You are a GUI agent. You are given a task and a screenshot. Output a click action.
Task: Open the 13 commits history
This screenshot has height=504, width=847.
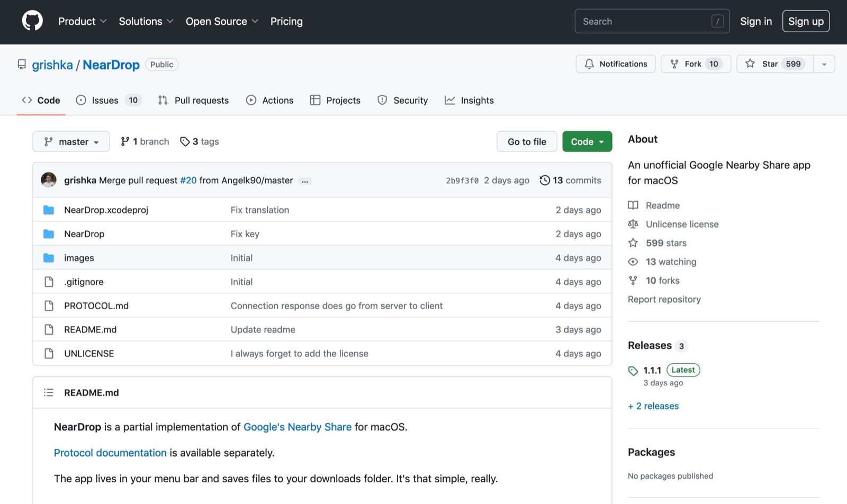tap(570, 180)
